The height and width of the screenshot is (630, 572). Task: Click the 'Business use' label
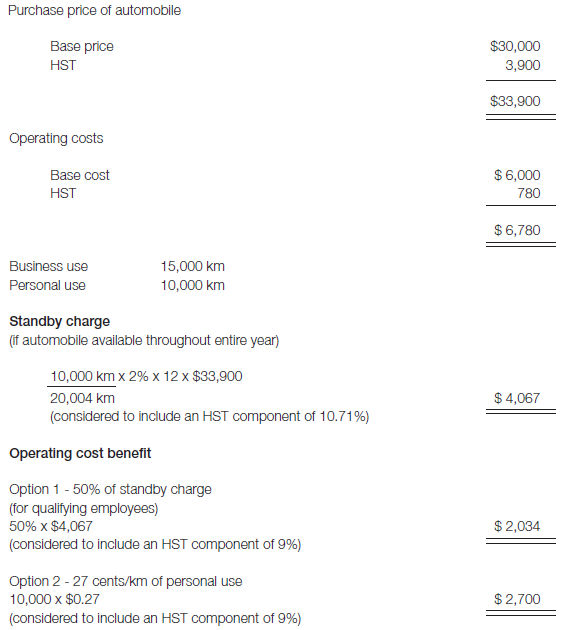pos(49,266)
